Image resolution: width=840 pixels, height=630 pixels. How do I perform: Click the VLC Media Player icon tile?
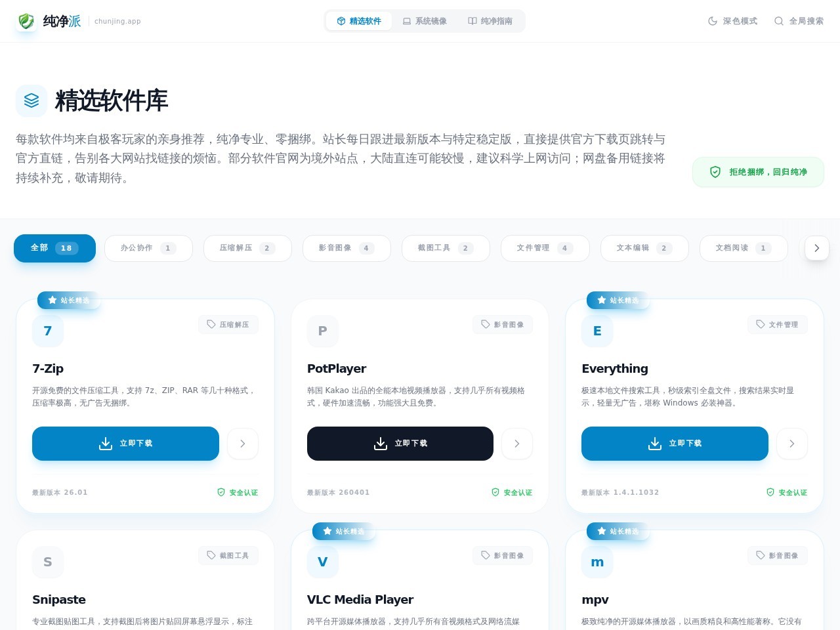[323, 562]
